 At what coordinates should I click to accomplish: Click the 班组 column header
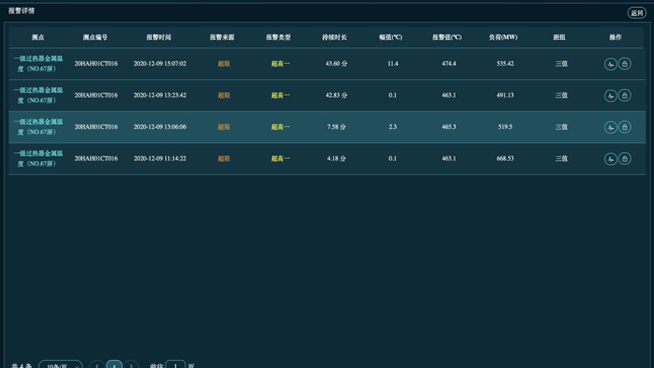coord(559,37)
